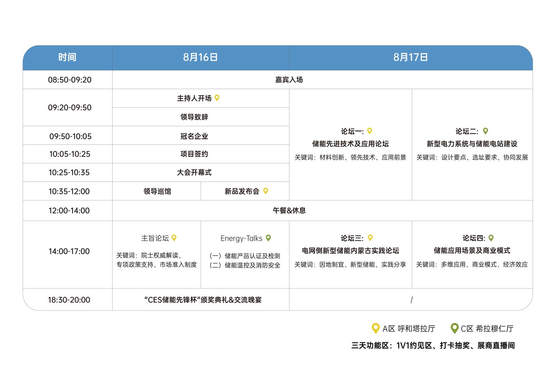Click the 新型电力系统与储能电站建设 title
This screenshot has height=392, width=556.
(472, 144)
